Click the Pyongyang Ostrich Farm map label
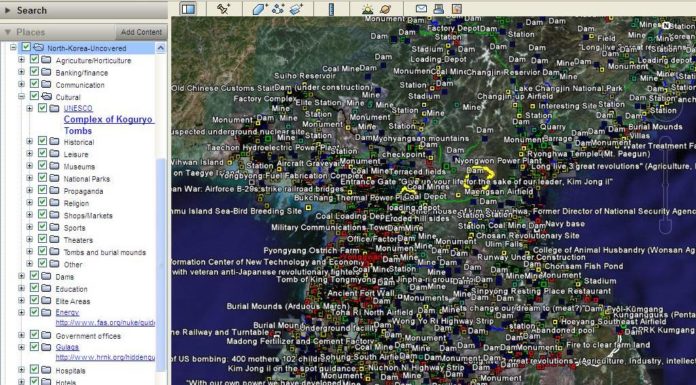 (312, 250)
